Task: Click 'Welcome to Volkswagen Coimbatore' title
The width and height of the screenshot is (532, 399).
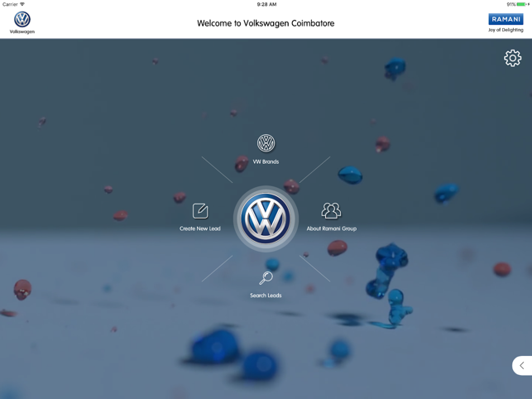Action: tap(266, 23)
